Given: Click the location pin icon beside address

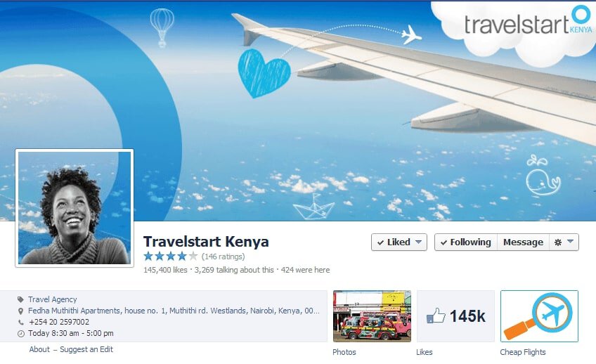Looking at the screenshot, I should click(20, 311).
